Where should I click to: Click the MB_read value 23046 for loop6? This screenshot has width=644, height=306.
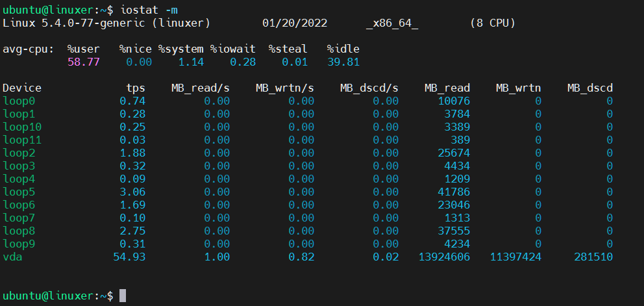454,205
